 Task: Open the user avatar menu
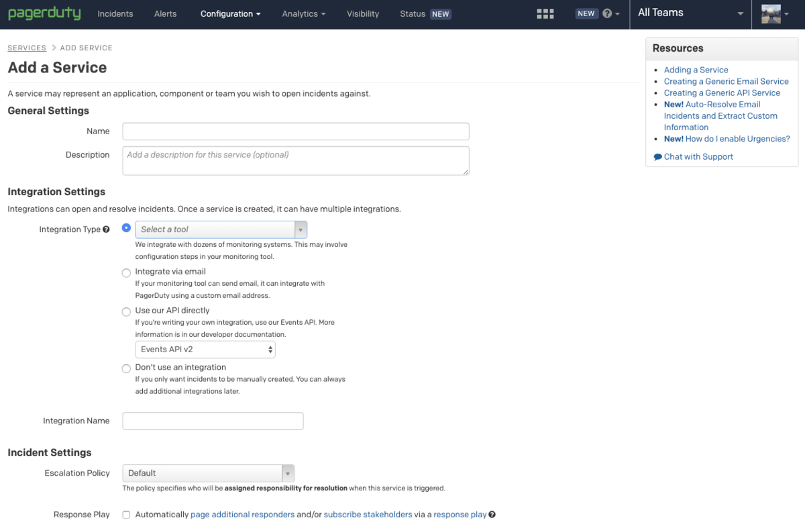tap(775, 13)
